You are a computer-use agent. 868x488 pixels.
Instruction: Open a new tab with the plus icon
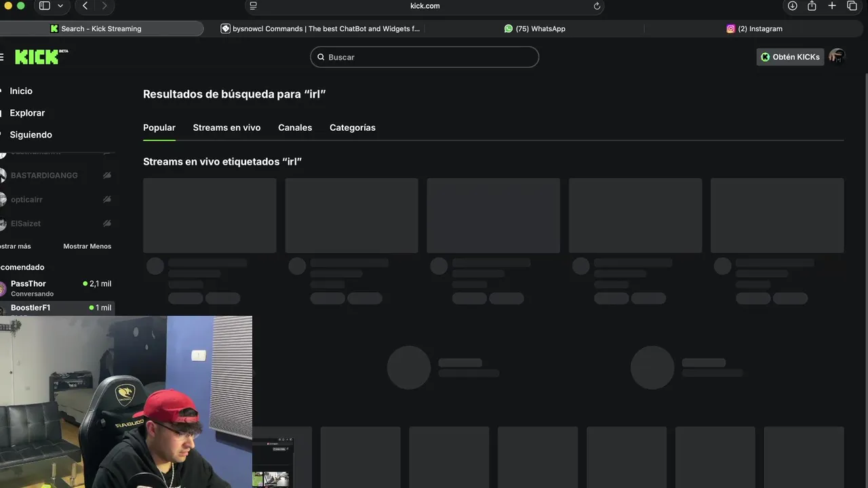coord(832,6)
